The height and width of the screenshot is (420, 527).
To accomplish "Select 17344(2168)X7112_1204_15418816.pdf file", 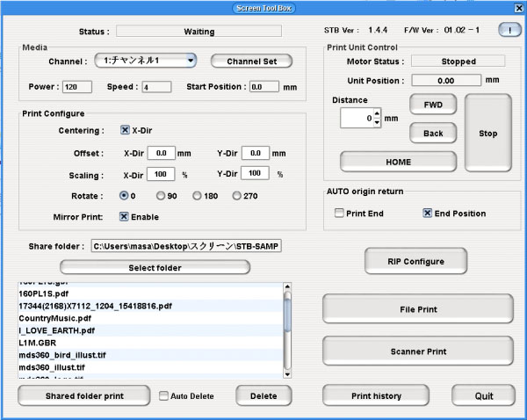I will point(150,306).
